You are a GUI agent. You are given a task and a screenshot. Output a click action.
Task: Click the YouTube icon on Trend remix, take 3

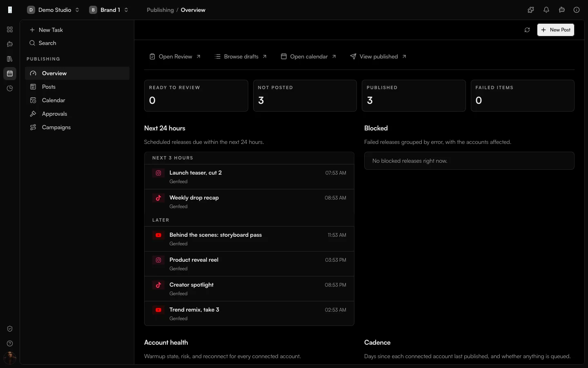(x=158, y=310)
